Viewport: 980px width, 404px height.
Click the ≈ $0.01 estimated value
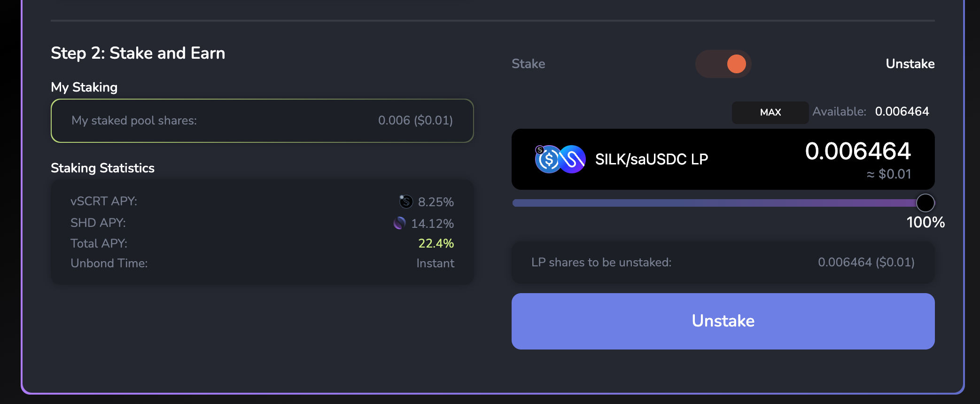[x=888, y=174]
